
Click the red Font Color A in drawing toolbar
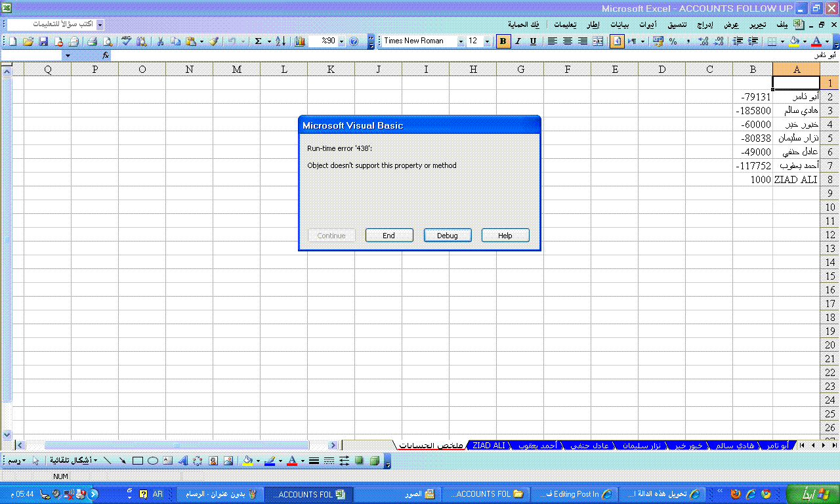(x=292, y=461)
